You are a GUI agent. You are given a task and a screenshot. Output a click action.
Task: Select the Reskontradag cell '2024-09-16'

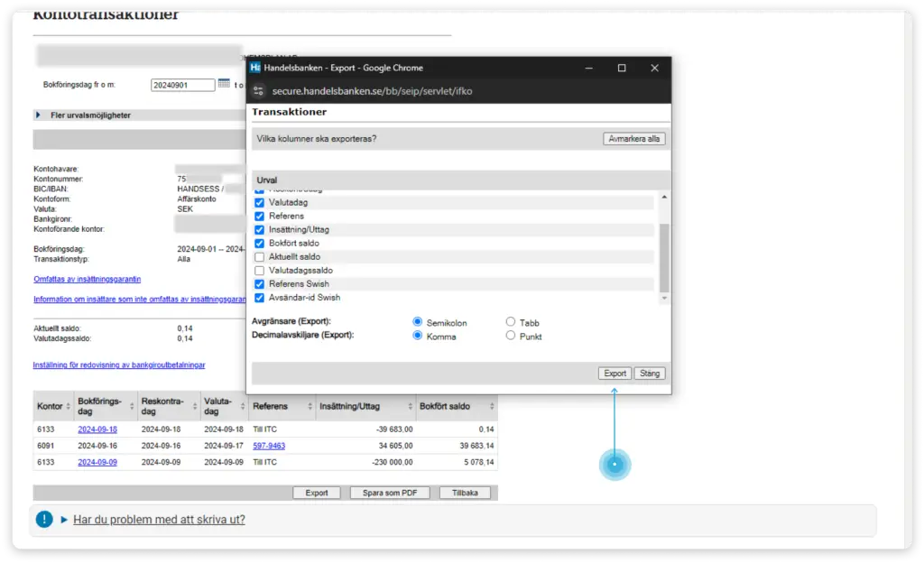pyautogui.click(x=161, y=446)
